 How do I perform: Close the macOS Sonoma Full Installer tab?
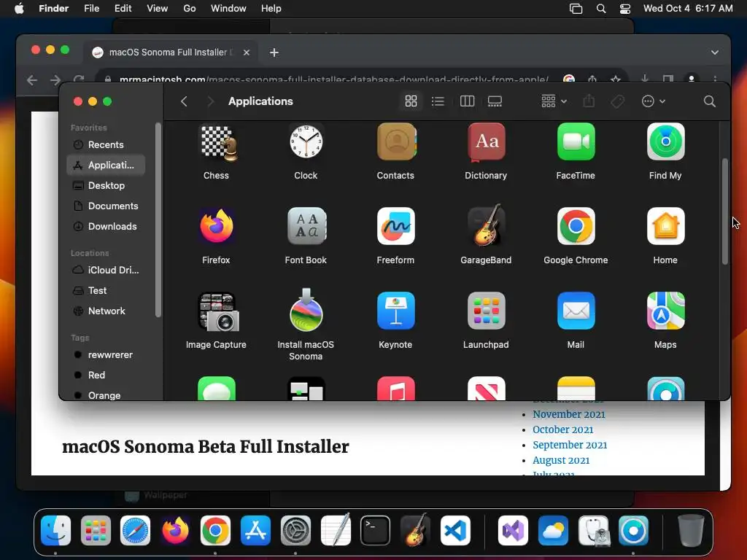(247, 52)
